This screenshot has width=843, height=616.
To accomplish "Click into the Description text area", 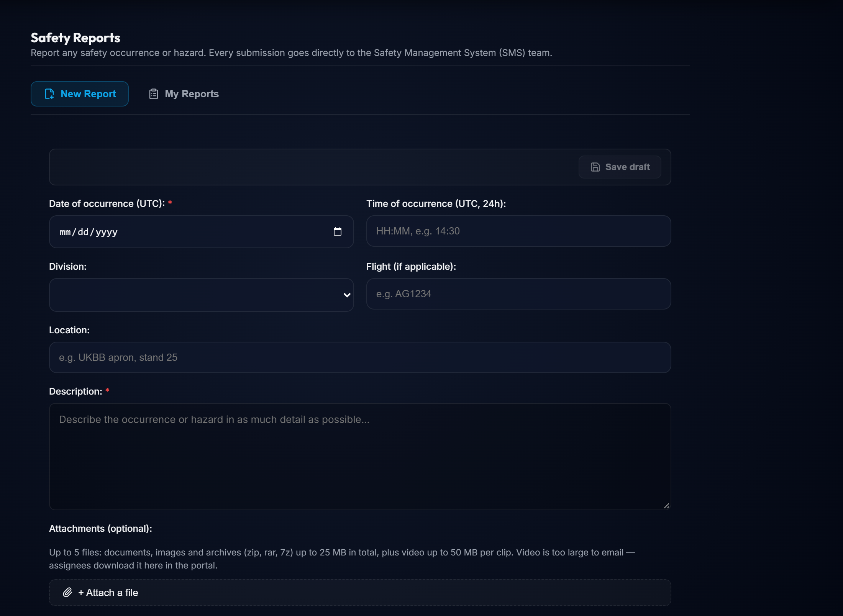I will (x=360, y=457).
